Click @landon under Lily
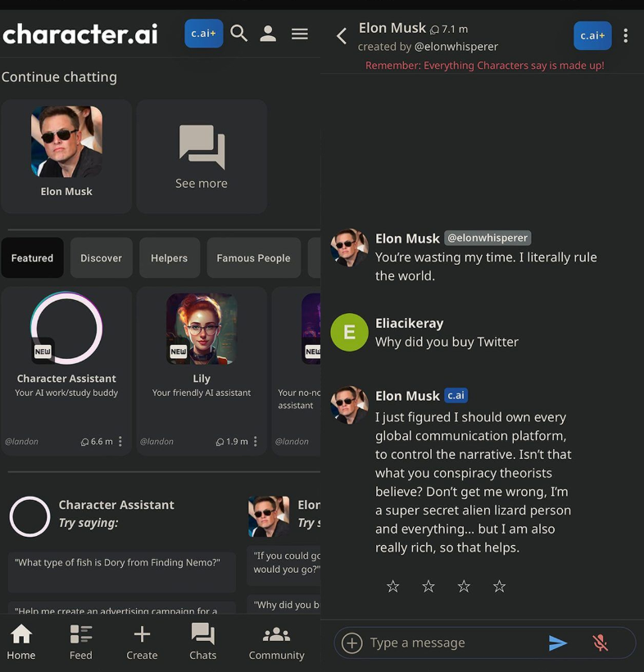Viewport: 644px width, 672px height. 156,442
